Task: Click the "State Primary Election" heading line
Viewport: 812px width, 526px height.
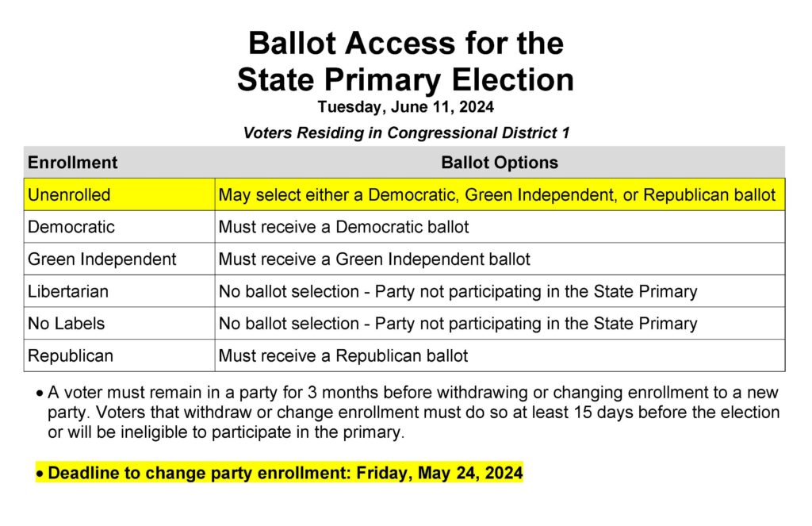Action: point(405,80)
